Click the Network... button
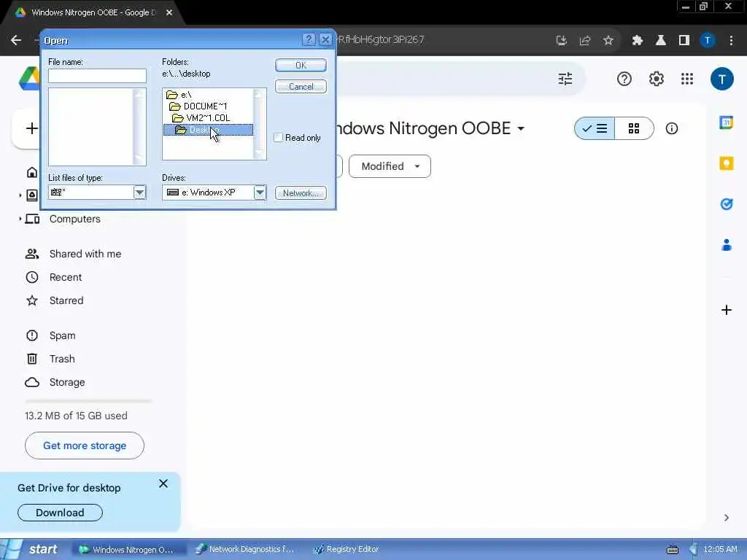This screenshot has height=560, width=747. [x=301, y=192]
